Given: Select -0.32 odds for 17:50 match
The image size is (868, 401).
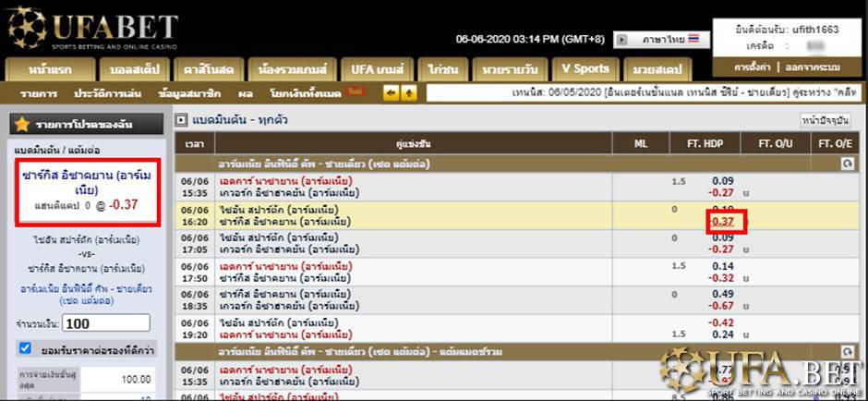Looking at the screenshot, I should [x=722, y=278].
